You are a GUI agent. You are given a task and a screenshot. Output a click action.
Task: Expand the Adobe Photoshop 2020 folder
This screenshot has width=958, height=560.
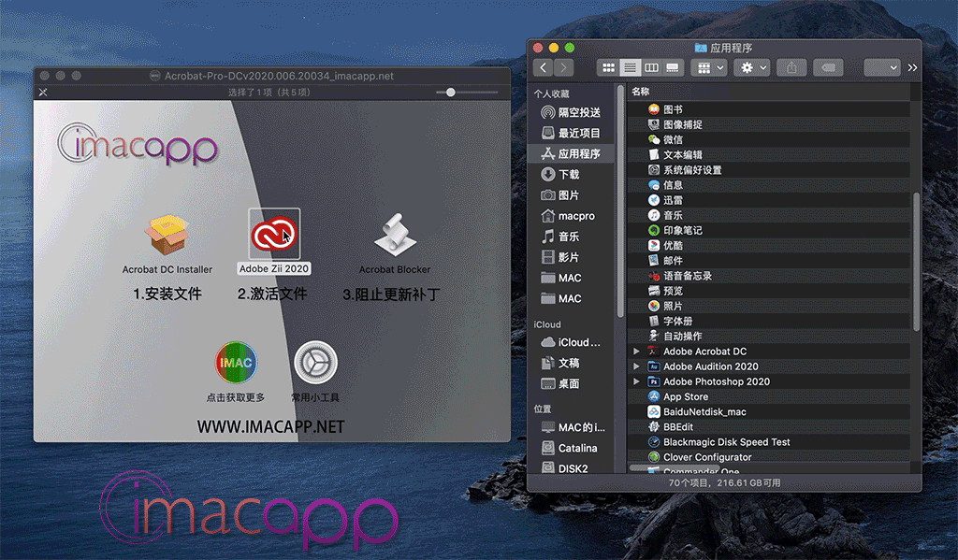pyautogui.click(x=636, y=381)
